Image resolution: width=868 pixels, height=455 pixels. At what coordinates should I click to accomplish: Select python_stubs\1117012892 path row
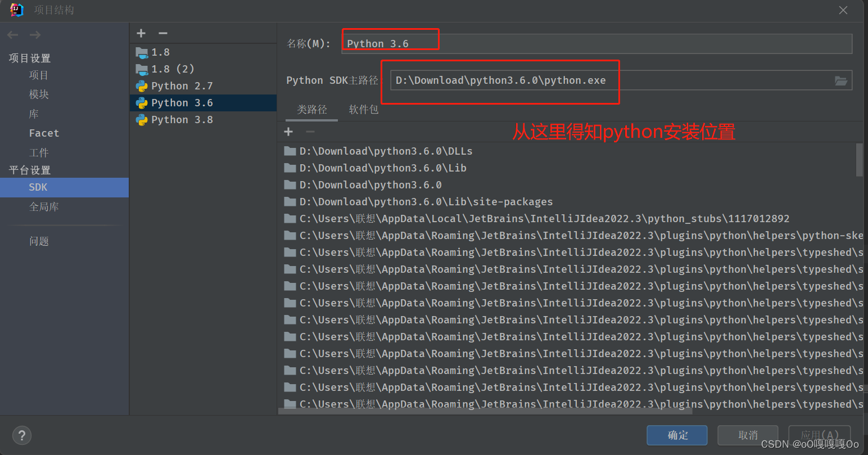click(x=567, y=219)
